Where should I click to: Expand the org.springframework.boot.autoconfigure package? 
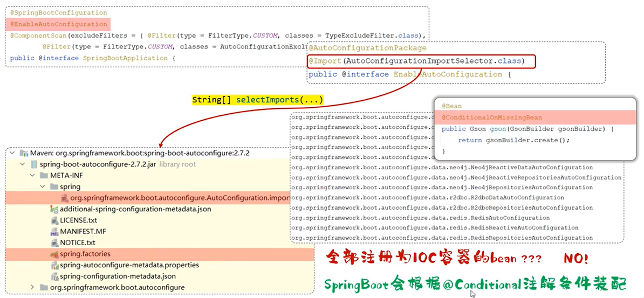tap(32, 287)
